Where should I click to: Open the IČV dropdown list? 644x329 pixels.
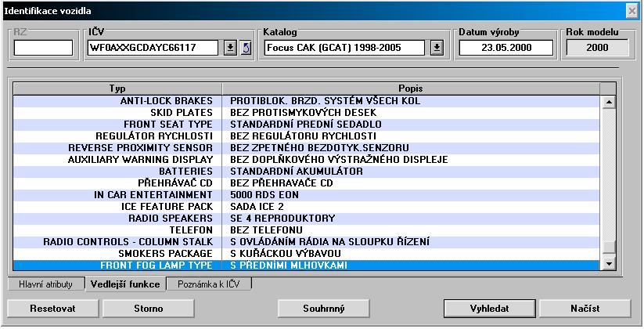[x=230, y=48]
